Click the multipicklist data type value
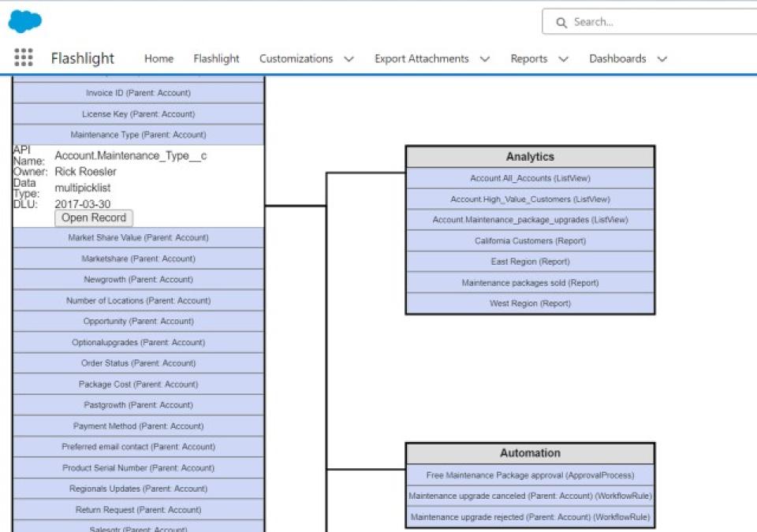The width and height of the screenshot is (757, 532). tap(83, 188)
